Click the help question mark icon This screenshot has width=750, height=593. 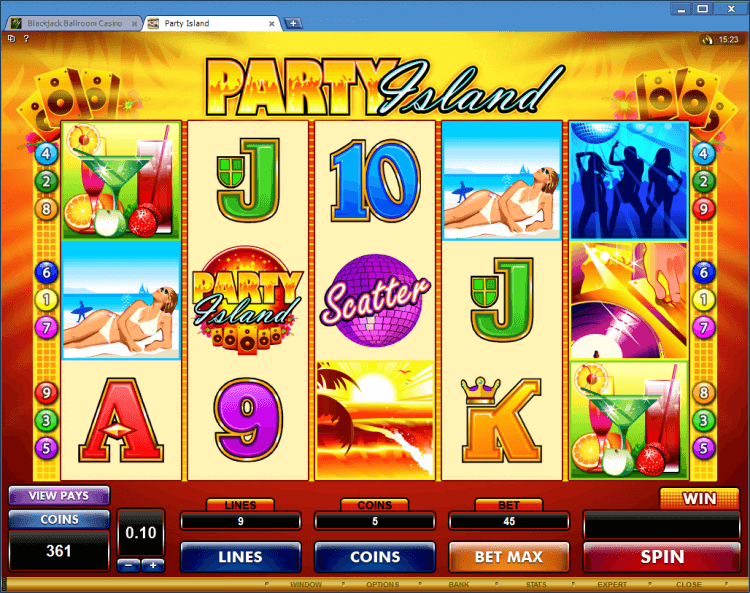[x=26, y=39]
